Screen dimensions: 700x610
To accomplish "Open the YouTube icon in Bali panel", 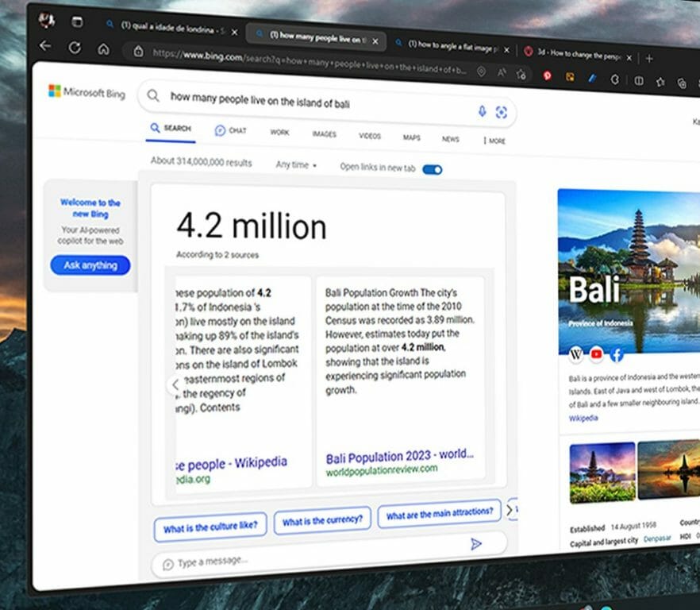I will tap(596, 354).
